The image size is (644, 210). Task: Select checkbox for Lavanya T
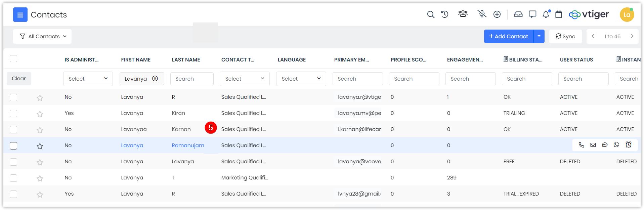(13, 178)
